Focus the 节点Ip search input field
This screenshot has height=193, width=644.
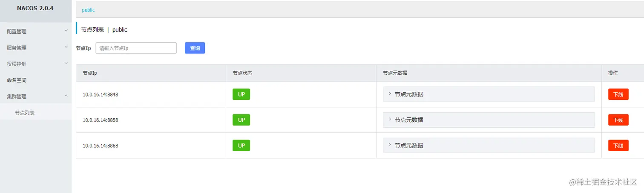tap(136, 48)
